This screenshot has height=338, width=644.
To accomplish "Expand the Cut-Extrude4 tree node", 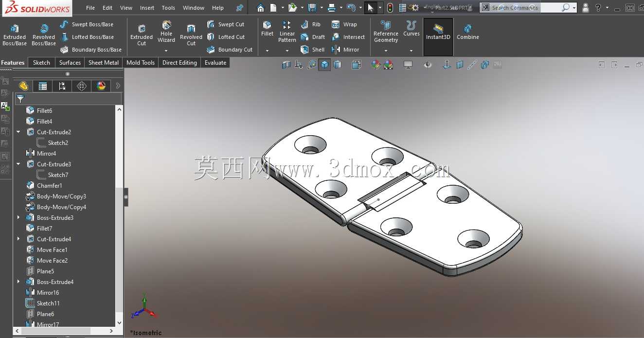I will point(18,239).
